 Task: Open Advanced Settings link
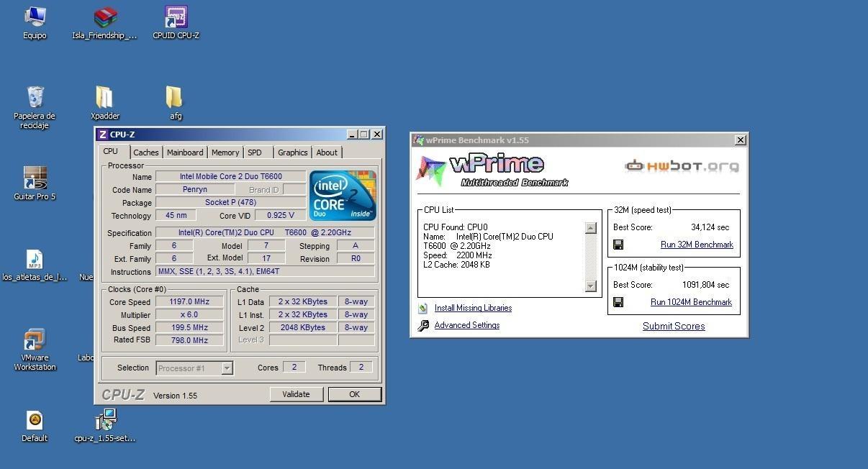[x=467, y=325]
